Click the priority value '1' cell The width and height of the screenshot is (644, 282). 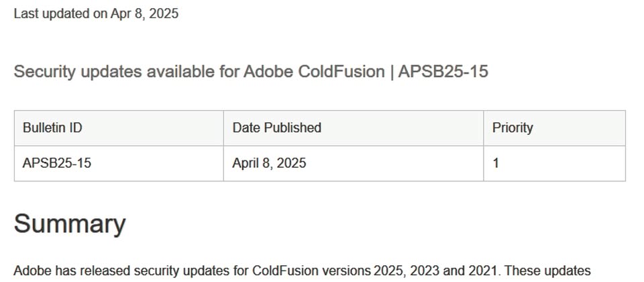pos(555,163)
